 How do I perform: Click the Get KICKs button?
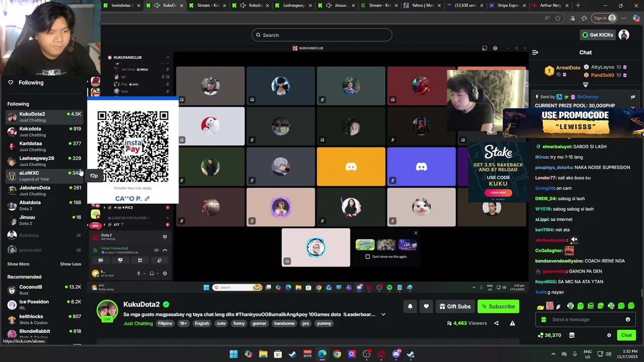click(598, 35)
